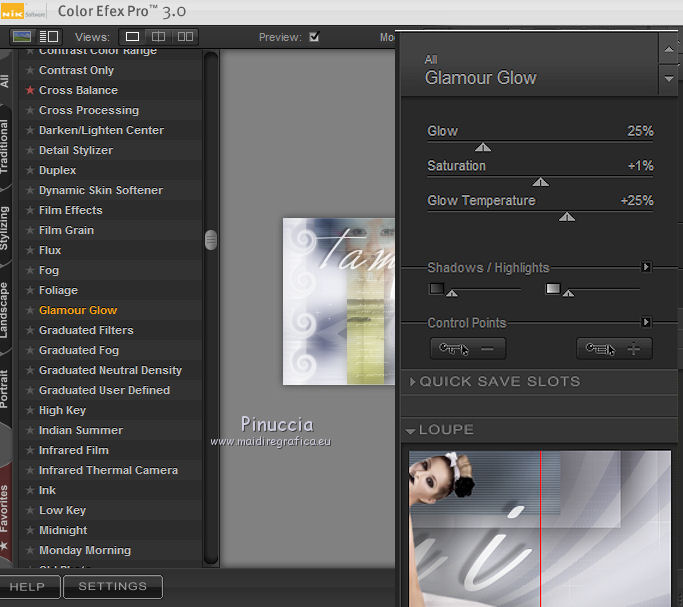Toggle favorite star for Cross Processing
The width and height of the screenshot is (683, 607).
30,110
